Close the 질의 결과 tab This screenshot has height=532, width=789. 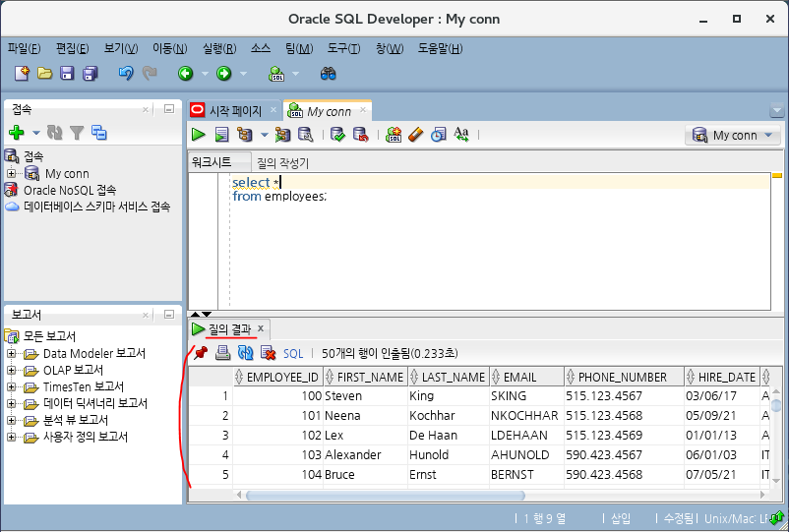pyautogui.click(x=261, y=328)
